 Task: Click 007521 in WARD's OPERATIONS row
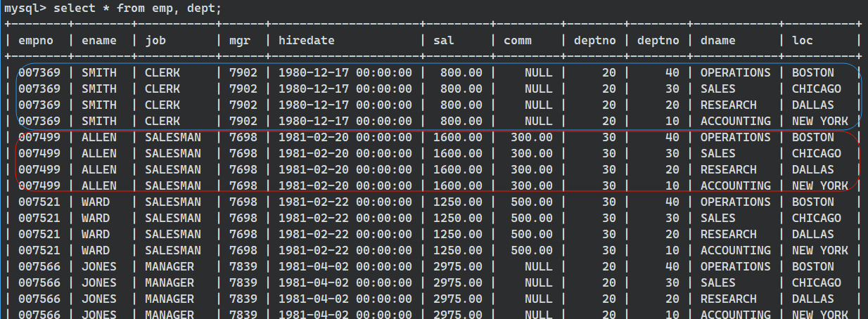pos(39,202)
